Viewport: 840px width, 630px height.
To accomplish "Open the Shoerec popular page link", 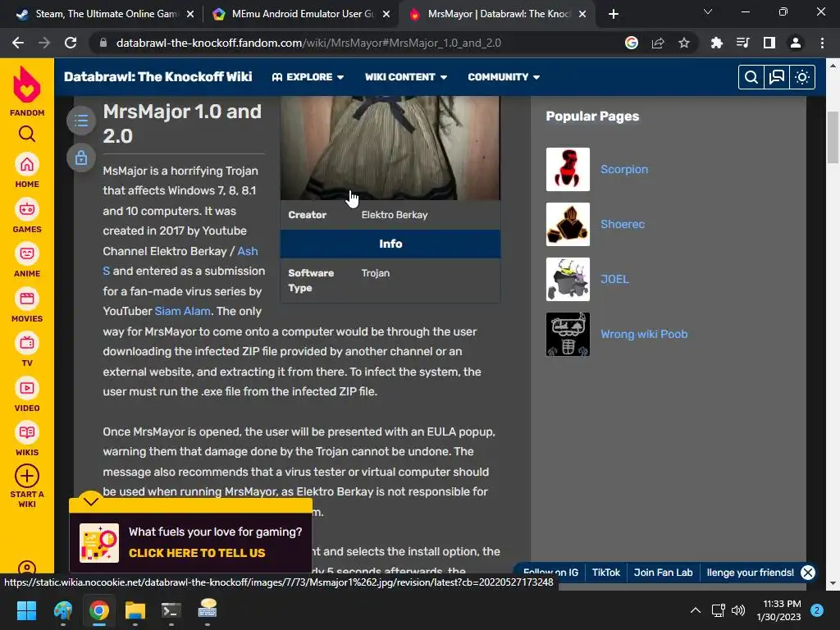I will [623, 225].
